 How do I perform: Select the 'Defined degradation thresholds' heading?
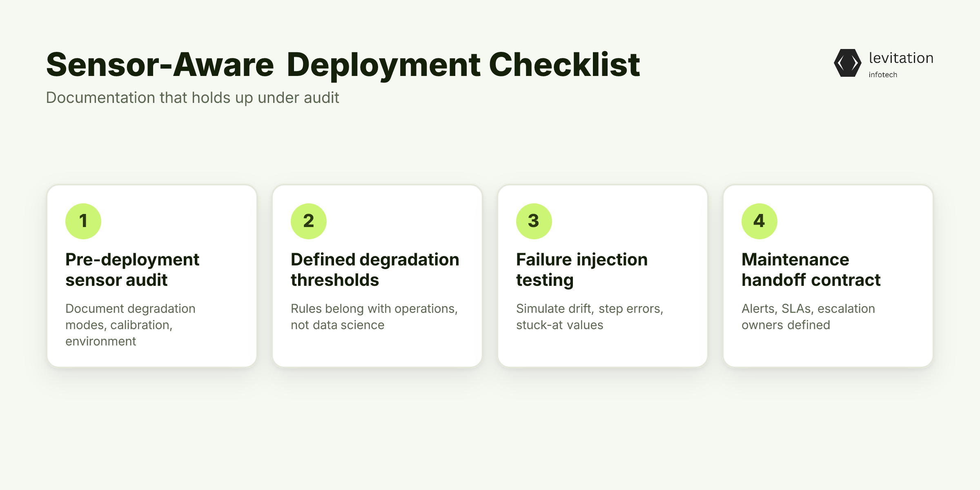375,270
